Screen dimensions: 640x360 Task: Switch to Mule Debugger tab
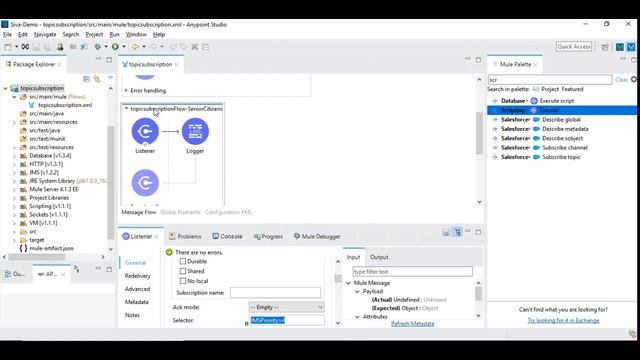317,236
